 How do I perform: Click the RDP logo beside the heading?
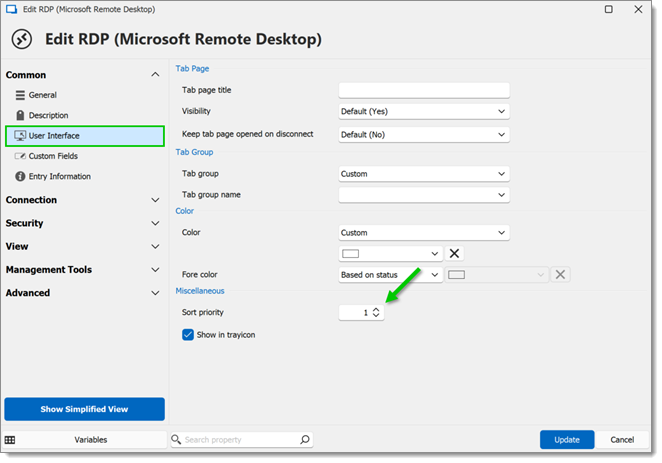[22, 39]
